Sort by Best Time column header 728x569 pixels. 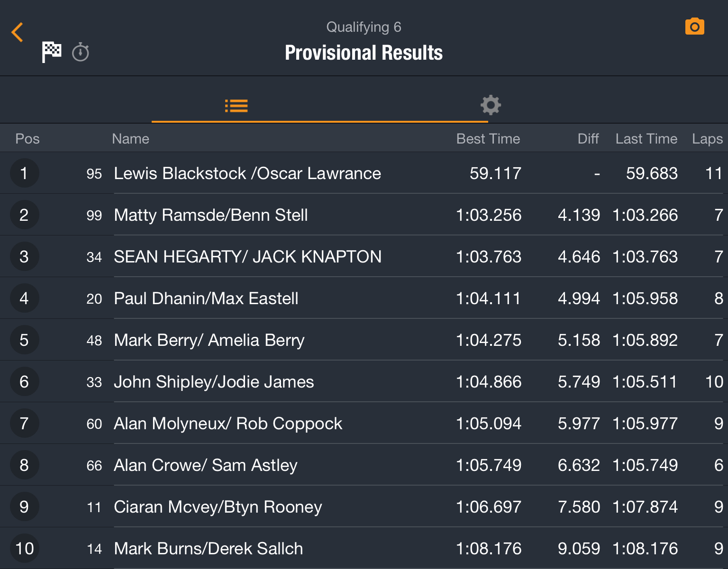pyautogui.click(x=488, y=139)
